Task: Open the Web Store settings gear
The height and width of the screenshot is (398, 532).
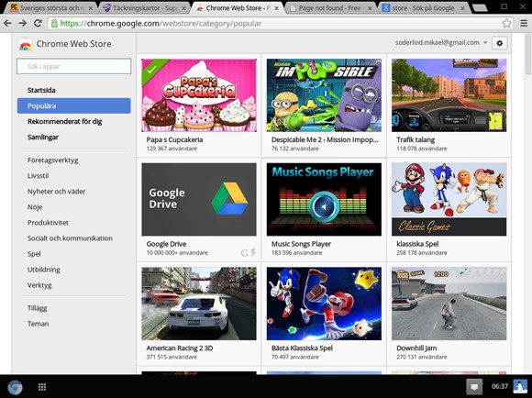Action: tap(499, 43)
